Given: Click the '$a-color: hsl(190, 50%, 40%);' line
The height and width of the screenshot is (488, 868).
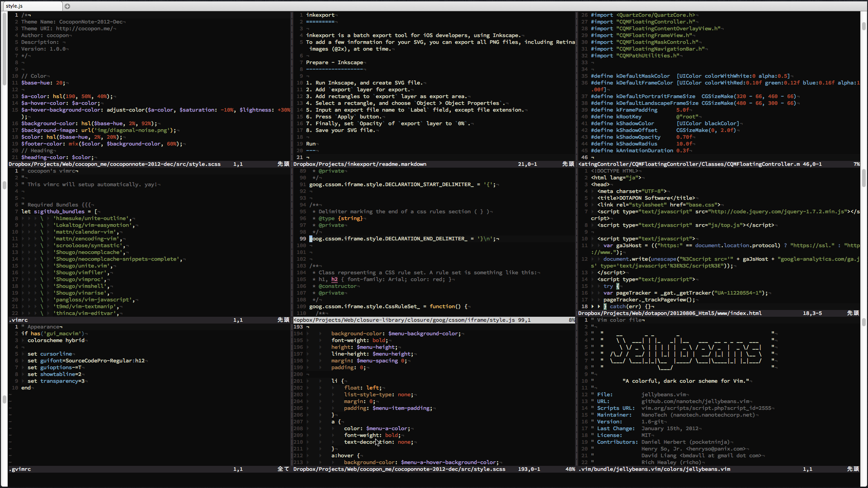Looking at the screenshot, I should click(67, 96).
